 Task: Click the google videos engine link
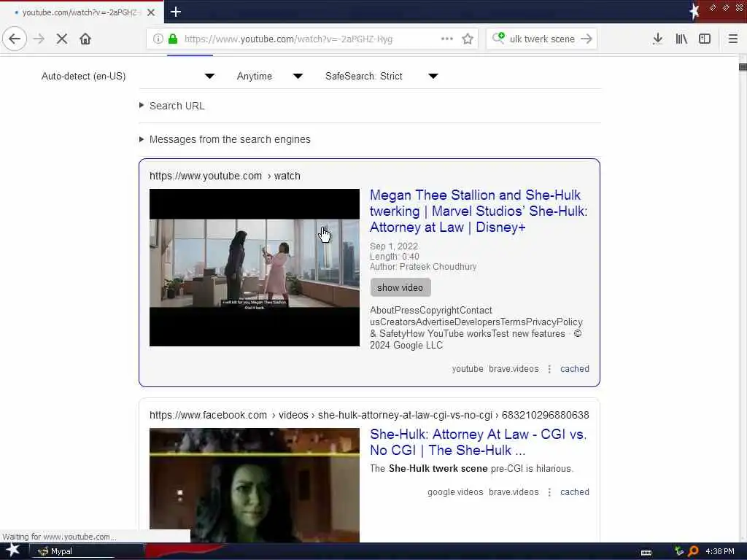tap(455, 492)
